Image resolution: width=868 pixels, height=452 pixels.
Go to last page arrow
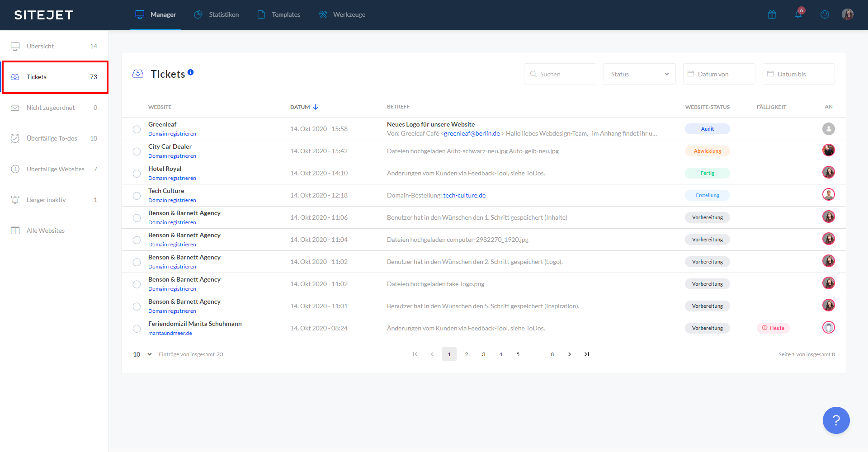pos(587,354)
